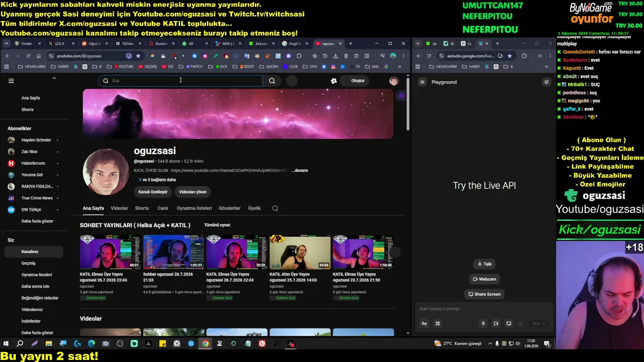
Task: Open the 1:58:48 KATIL Elmas Üye video thumbnail
Action: pyautogui.click(x=363, y=252)
